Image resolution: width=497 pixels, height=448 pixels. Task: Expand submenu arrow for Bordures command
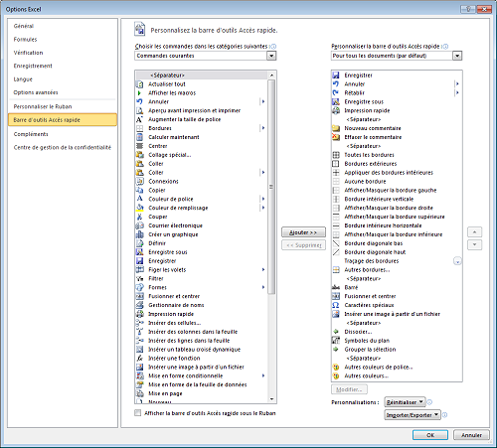click(x=263, y=128)
